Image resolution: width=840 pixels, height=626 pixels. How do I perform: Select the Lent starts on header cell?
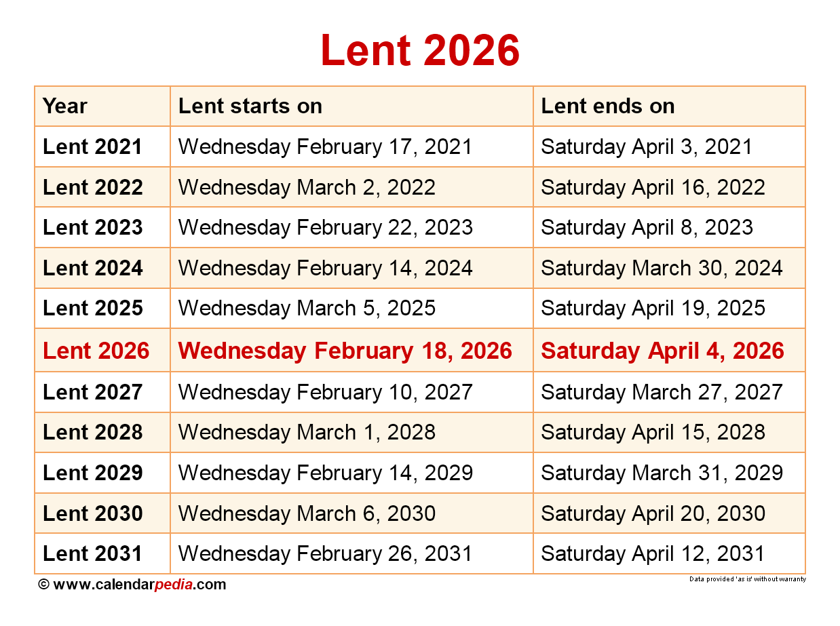pos(250,106)
